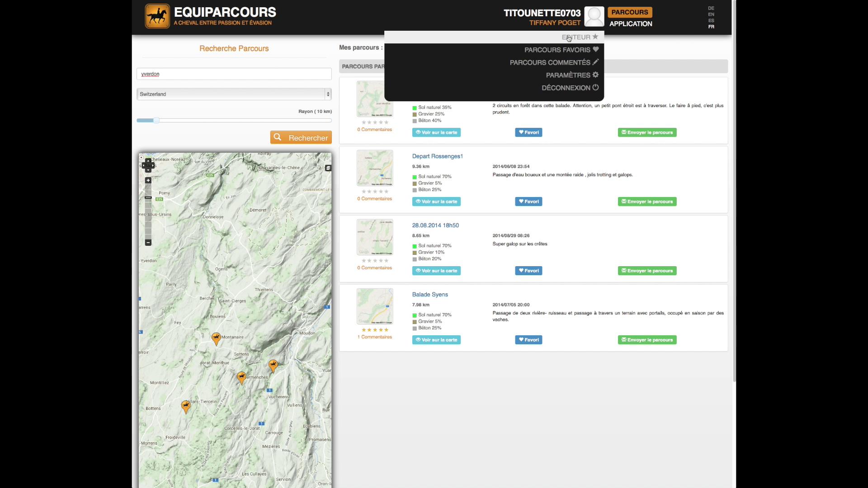View Balade Syens on the map

[436, 340]
